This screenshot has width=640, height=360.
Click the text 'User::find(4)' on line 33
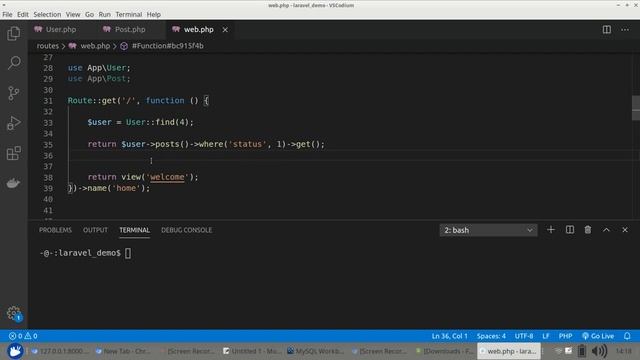[x=157, y=122]
